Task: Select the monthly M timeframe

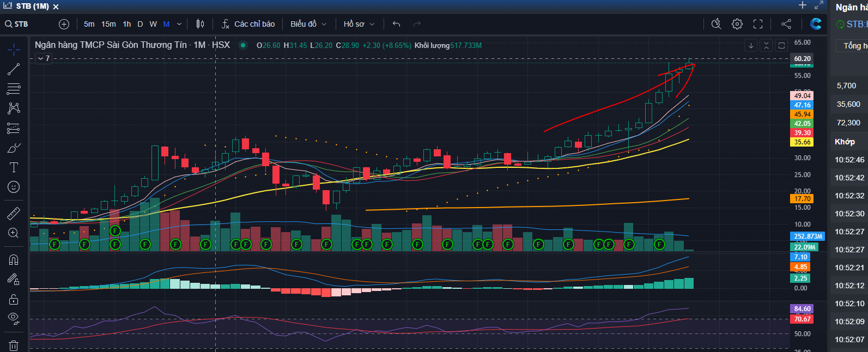Action: coord(166,24)
